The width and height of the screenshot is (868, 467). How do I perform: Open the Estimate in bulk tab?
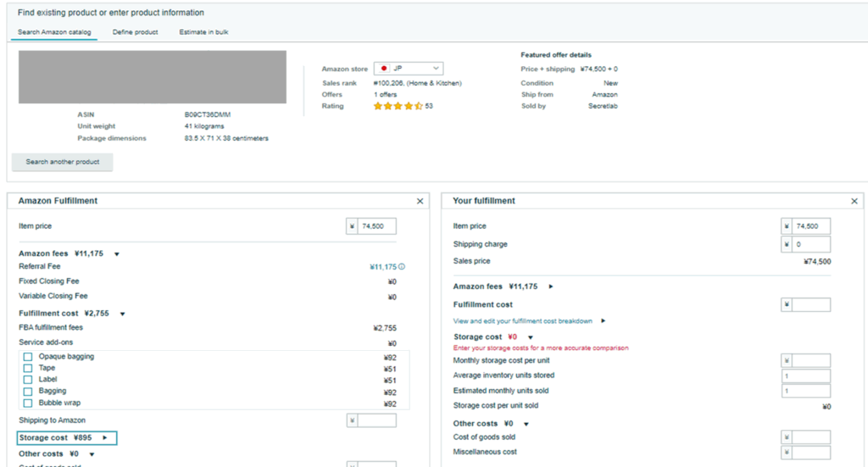pyautogui.click(x=203, y=32)
